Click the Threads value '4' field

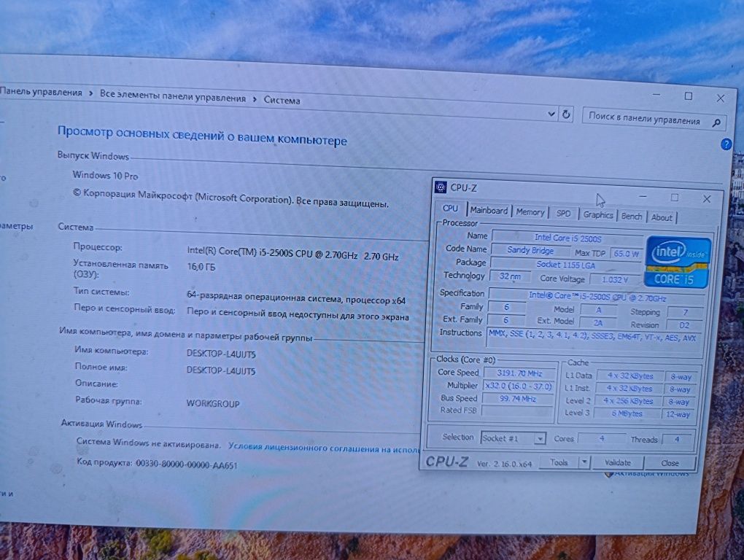677,440
